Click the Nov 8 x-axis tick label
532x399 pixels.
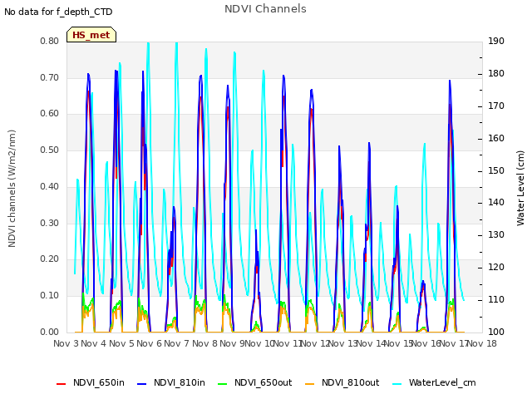point(204,343)
